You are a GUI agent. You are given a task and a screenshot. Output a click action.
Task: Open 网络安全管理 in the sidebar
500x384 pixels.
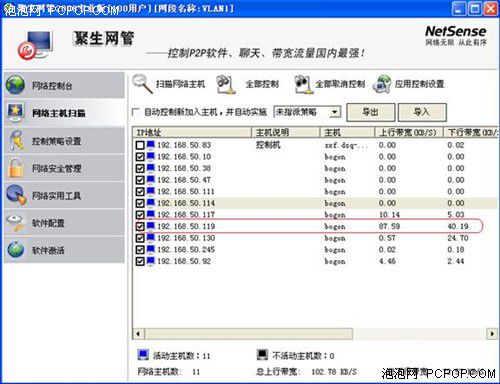pos(64,168)
